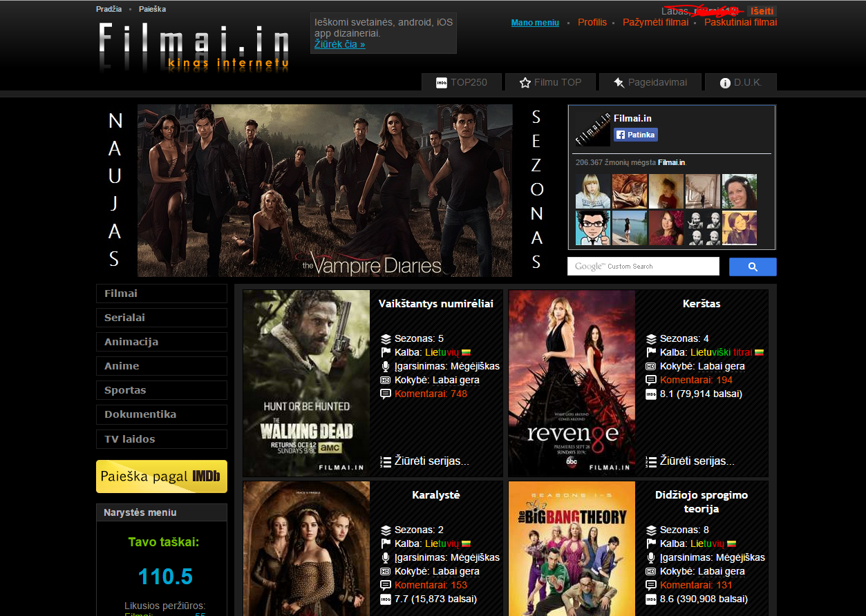Click the IMDb icon on TOP250 tab

coord(442,83)
